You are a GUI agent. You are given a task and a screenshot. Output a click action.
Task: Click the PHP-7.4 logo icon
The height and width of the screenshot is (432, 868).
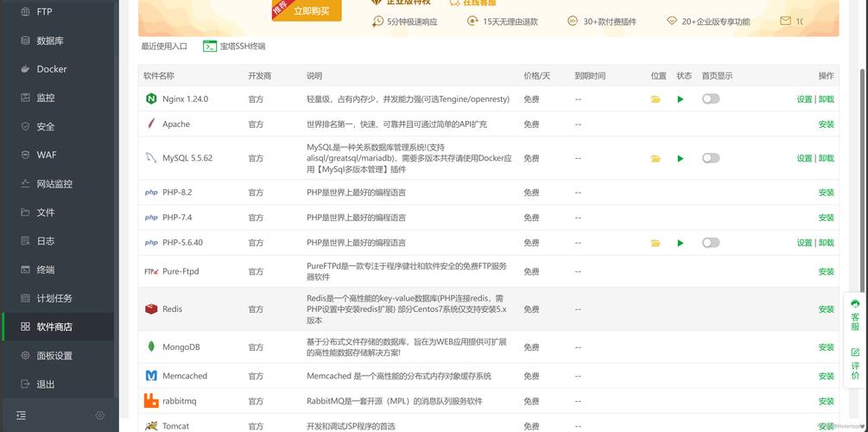tap(151, 218)
